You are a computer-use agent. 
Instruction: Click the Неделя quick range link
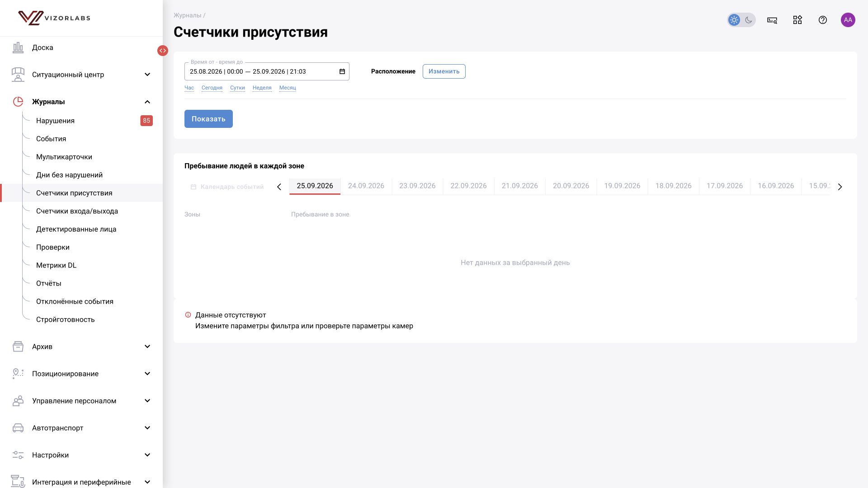pos(262,88)
